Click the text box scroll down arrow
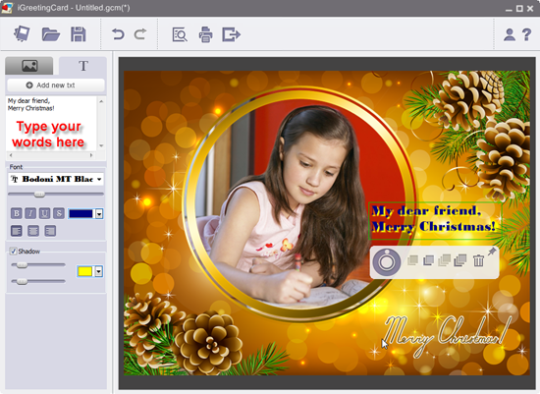The image size is (540, 394). (101, 146)
